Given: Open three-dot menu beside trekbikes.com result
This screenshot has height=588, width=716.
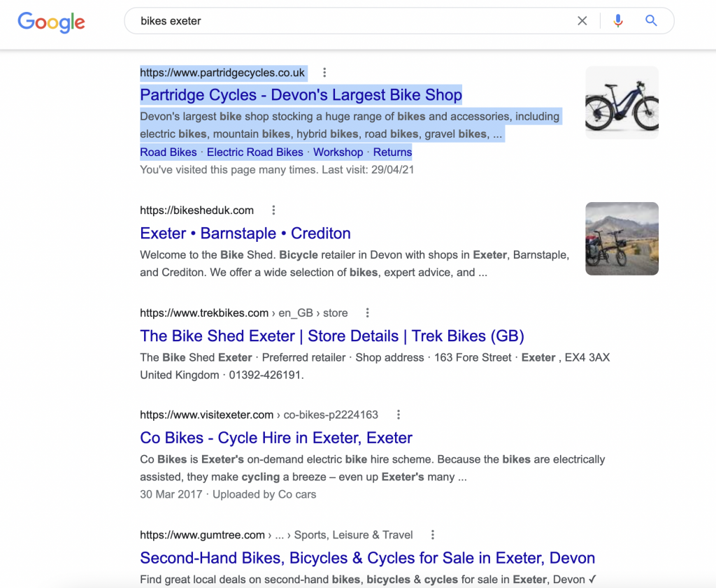Looking at the screenshot, I should click(367, 313).
